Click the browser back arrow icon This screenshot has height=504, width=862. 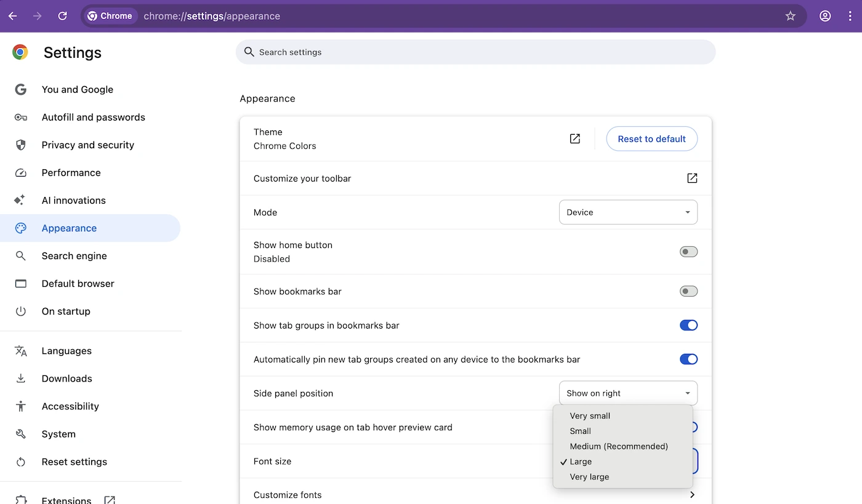(13, 16)
